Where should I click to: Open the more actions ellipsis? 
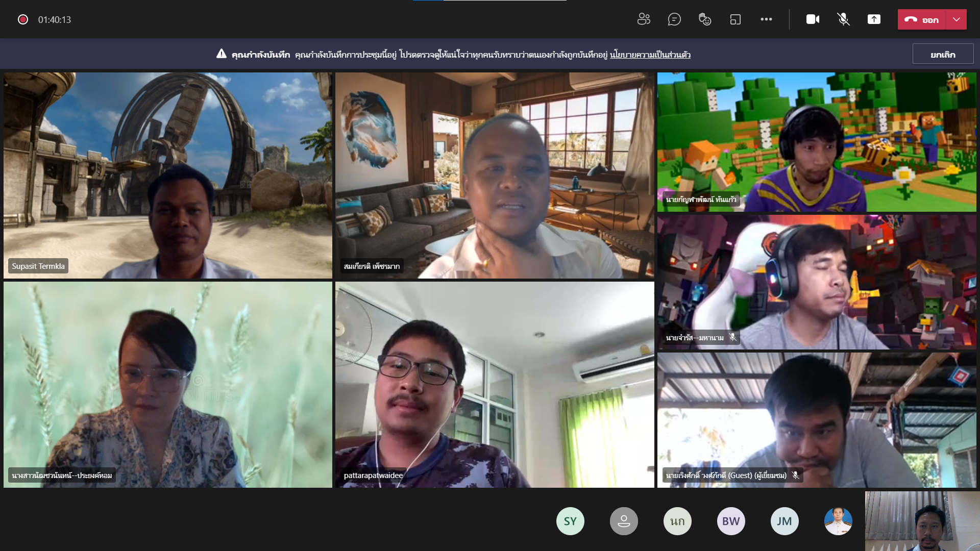tap(766, 19)
